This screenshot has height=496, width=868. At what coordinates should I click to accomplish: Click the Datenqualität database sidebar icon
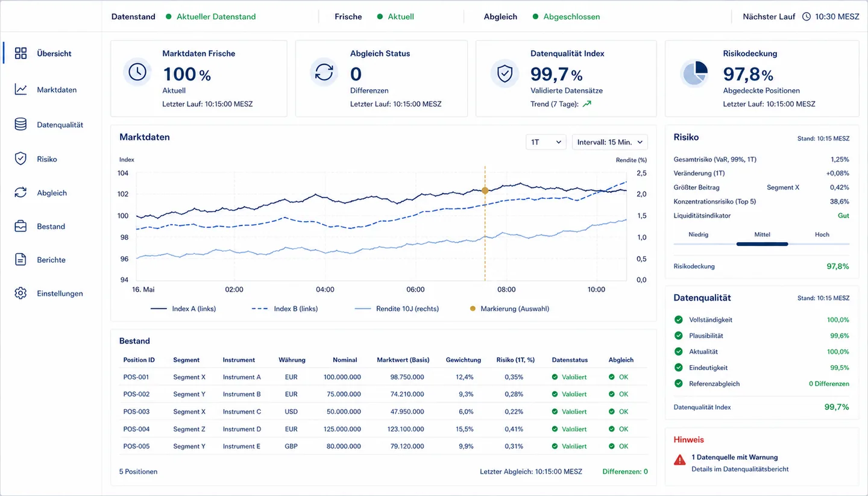point(20,124)
